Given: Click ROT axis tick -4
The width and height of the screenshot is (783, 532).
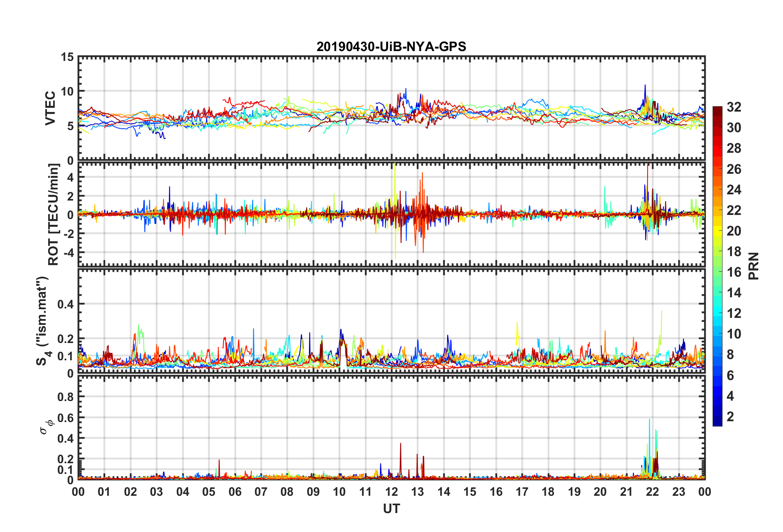Looking at the screenshot, I should (68, 252).
